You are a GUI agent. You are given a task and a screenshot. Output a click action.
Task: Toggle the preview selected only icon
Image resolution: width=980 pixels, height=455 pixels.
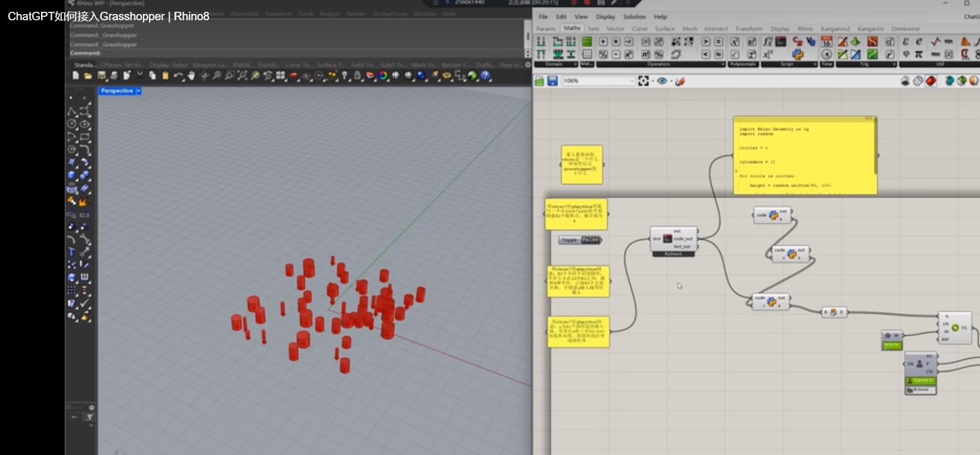coord(950,81)
